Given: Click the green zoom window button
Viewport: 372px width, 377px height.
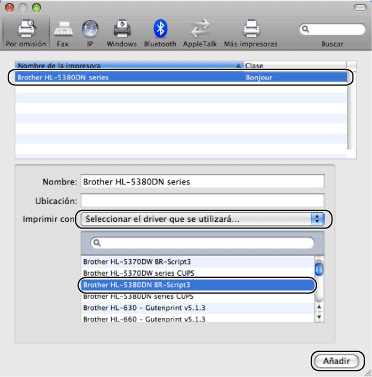Looking at the screenshot, I should point(36,7).
